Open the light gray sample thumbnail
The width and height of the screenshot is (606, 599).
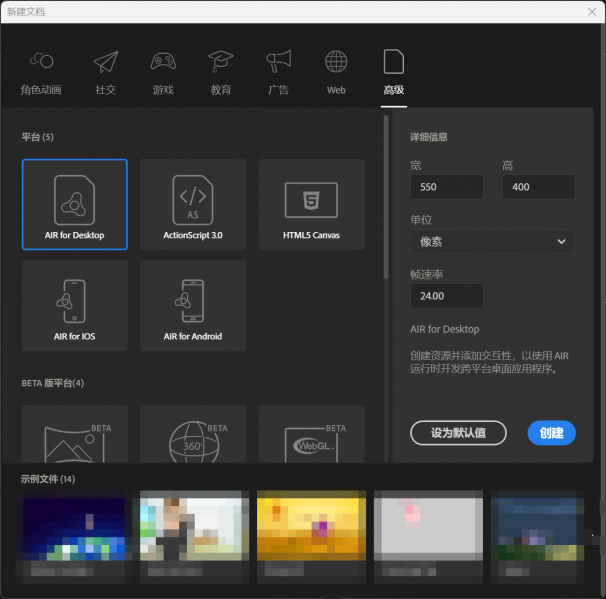[x=428, y=537]
